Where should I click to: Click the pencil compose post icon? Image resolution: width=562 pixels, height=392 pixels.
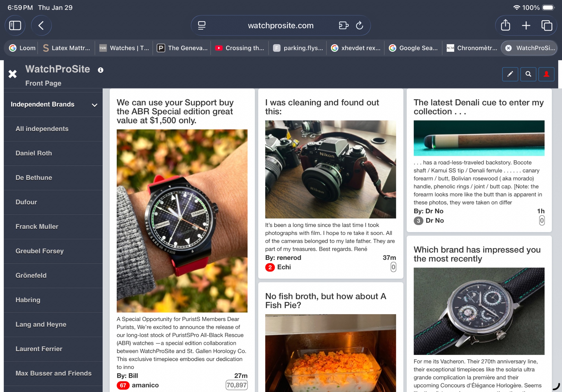pos(510,74)
